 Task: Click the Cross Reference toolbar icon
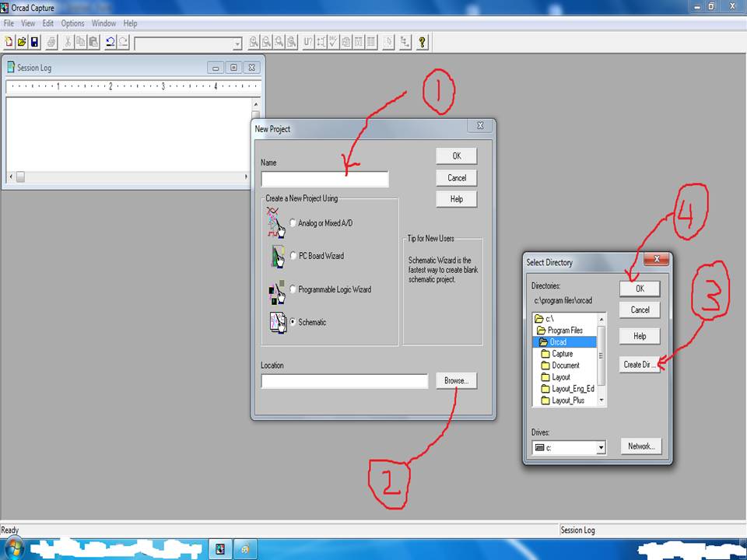pos(359,42)
